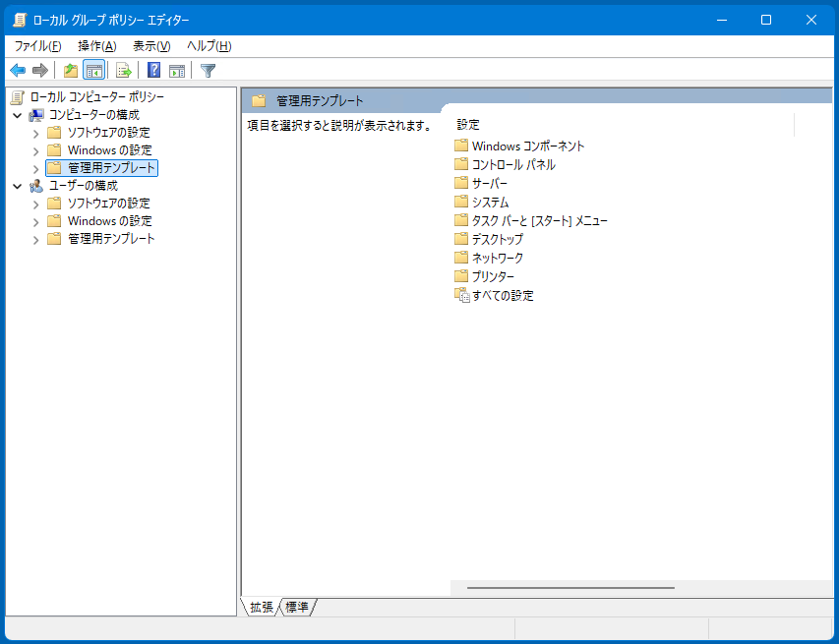The height and width of the screenshot is (644, 839).
Task: Collapse the コンピューターの構成 tree node
Action: (x=18, y=115)
